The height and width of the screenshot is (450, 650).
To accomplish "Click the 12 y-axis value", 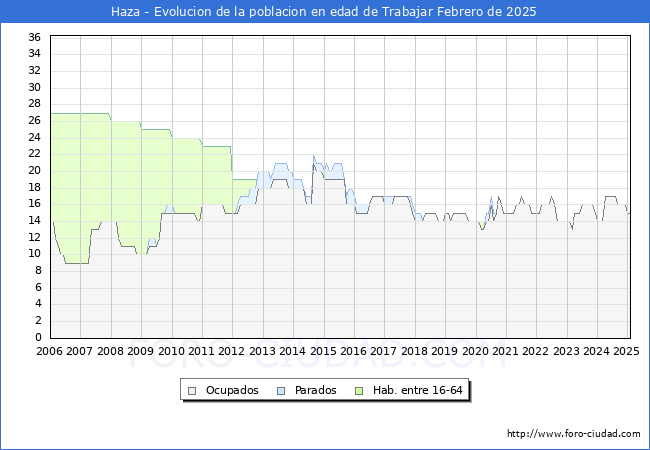I will pos(35,237).
